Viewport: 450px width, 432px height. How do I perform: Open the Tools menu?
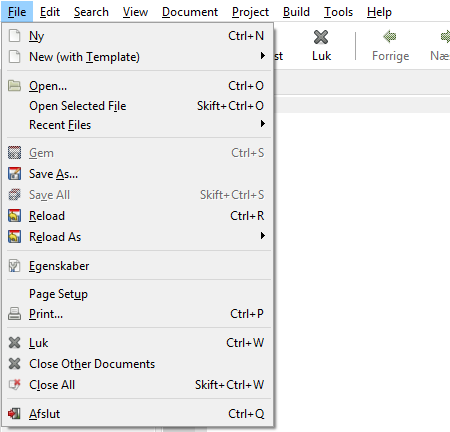tap(338, 12)
